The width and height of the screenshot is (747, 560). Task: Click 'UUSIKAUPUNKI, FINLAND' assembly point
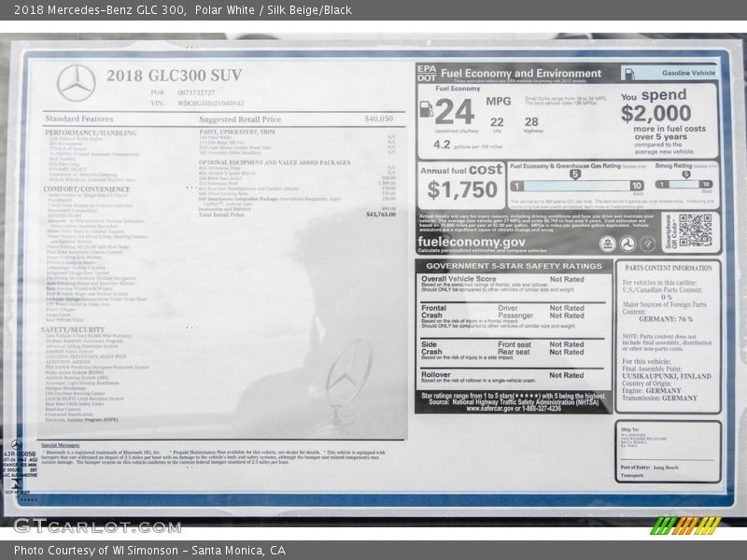(x=667, y=376)
